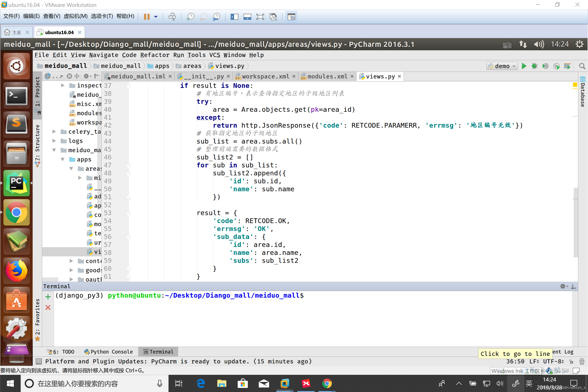Expand the celery_ta folder in project tree

pos(54,131)
